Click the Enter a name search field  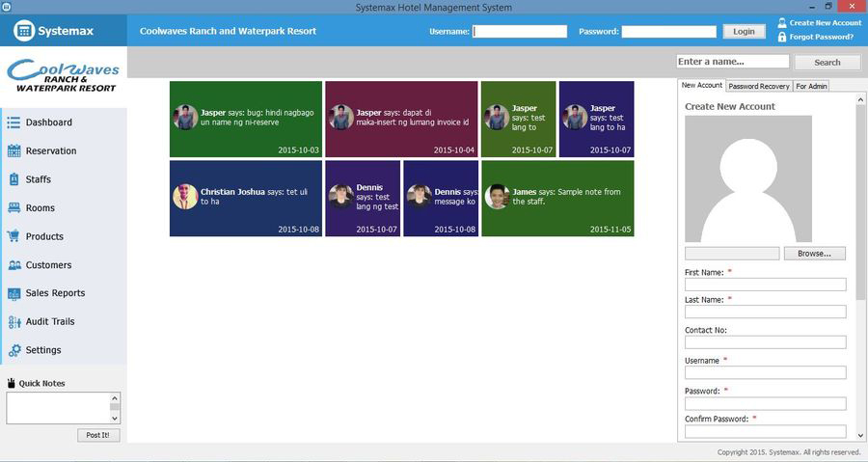[x=733, y=62]
